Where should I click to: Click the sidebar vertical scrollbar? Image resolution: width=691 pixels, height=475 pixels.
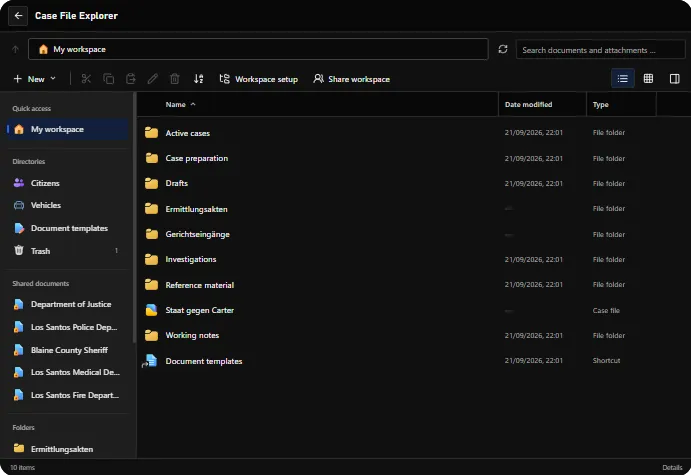coord(134,218)
